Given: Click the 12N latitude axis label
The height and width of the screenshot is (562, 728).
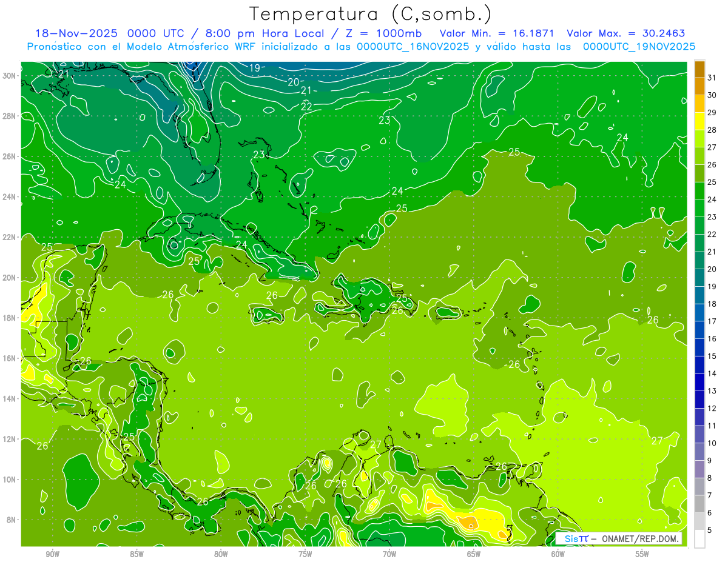Looking at the screenshot, I should tap(9, 439).
